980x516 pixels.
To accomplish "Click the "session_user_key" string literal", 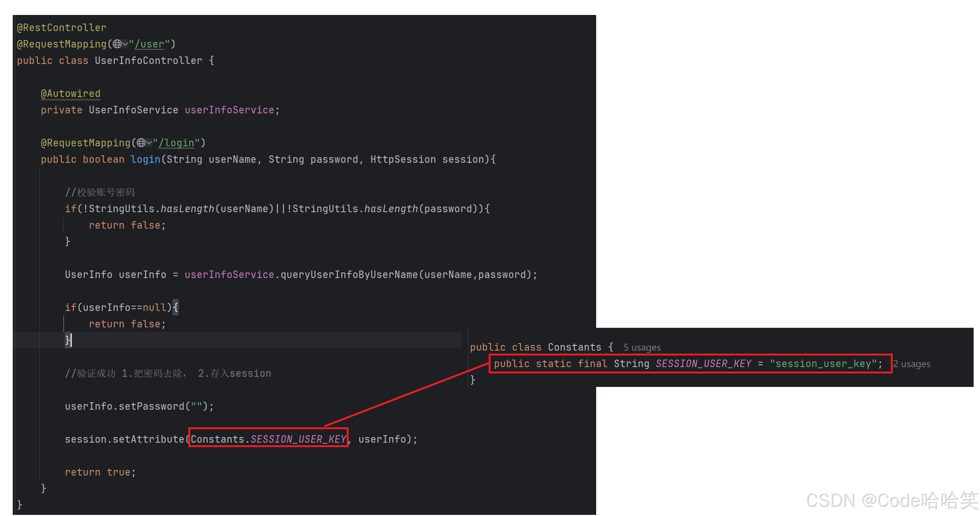I will point(822,363).
